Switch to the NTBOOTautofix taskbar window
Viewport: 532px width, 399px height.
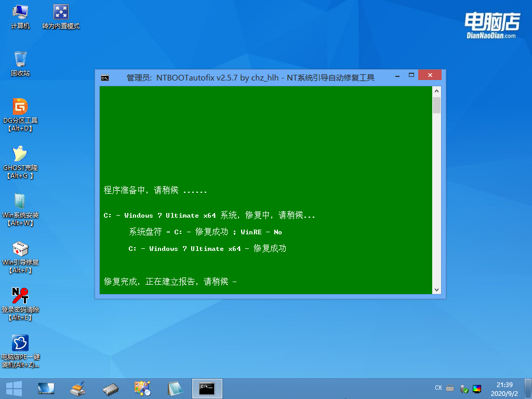click(x=207, y=388)
